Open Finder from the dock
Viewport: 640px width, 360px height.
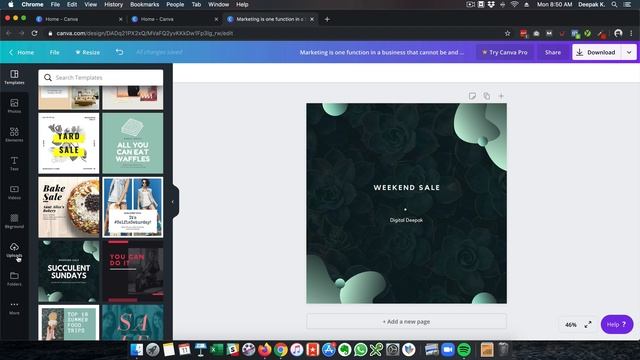pos(137,349)
